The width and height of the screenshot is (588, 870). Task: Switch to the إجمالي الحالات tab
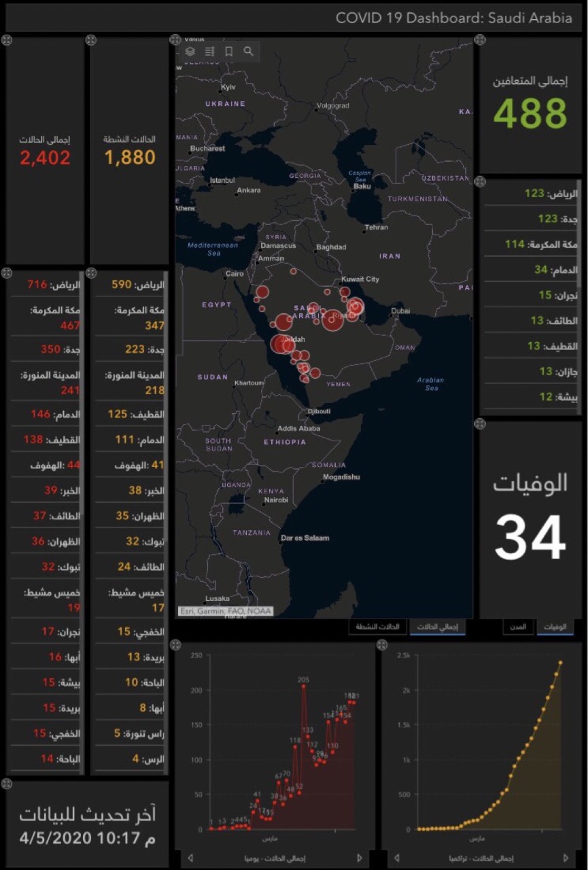point(437,626)
